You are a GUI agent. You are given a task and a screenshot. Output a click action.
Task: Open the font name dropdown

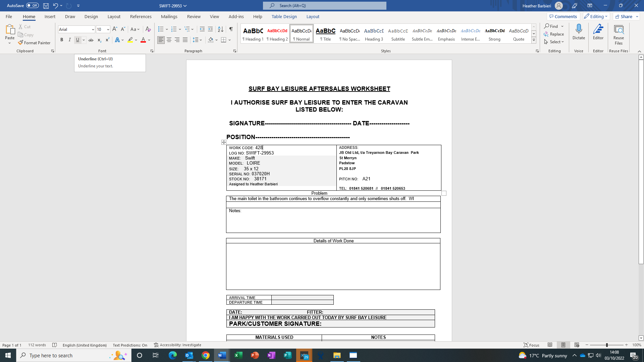[x=93, y=29]
